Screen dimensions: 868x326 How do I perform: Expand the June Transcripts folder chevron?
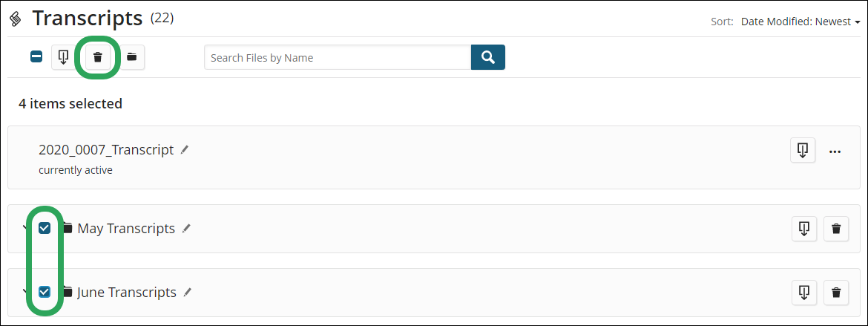(24, 292)
